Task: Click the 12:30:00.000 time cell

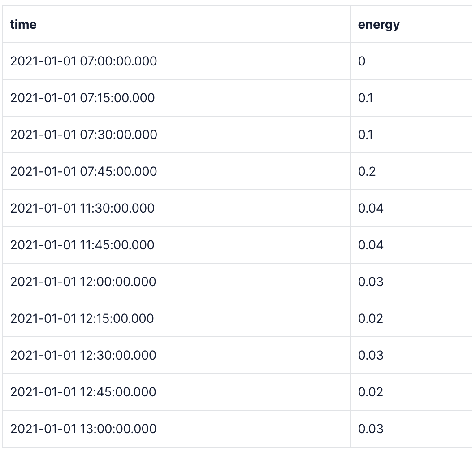Action: 83,356
